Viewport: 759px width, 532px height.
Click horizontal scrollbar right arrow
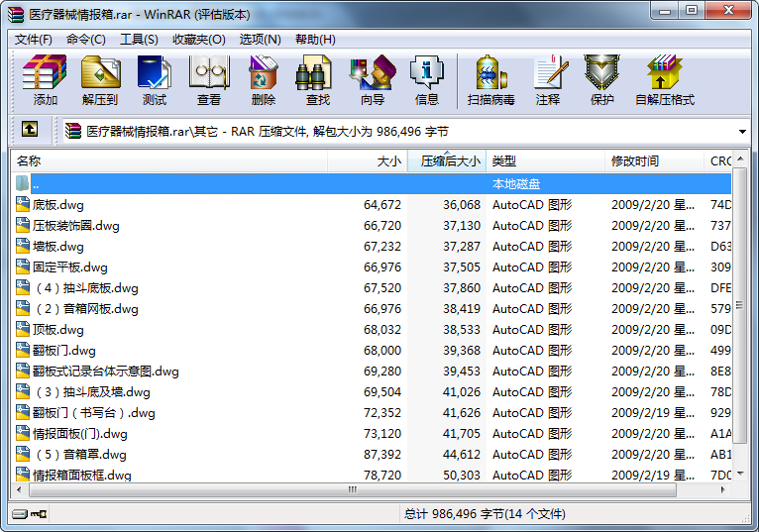723,489
